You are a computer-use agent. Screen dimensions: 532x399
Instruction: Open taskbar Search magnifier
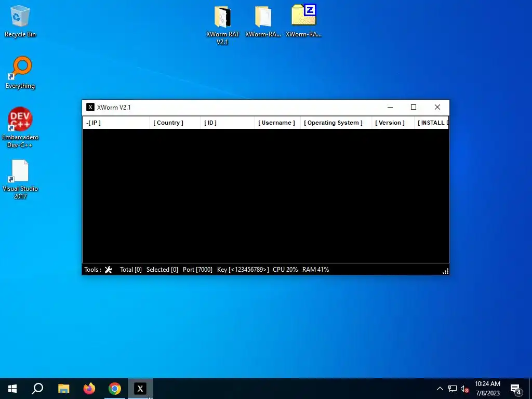coord(37,389)
